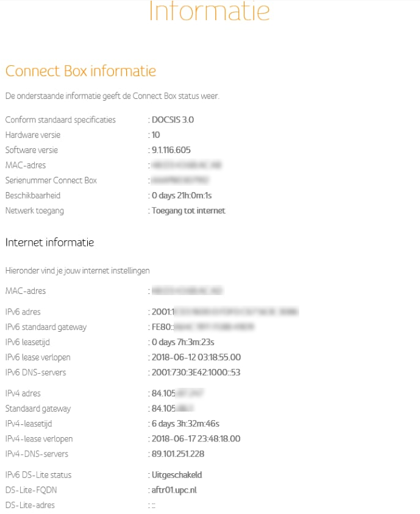This screenshot has height=514, width=420.
Task: Click the IPv6 DNS-servers address value
Action: [x=195, y=373]
